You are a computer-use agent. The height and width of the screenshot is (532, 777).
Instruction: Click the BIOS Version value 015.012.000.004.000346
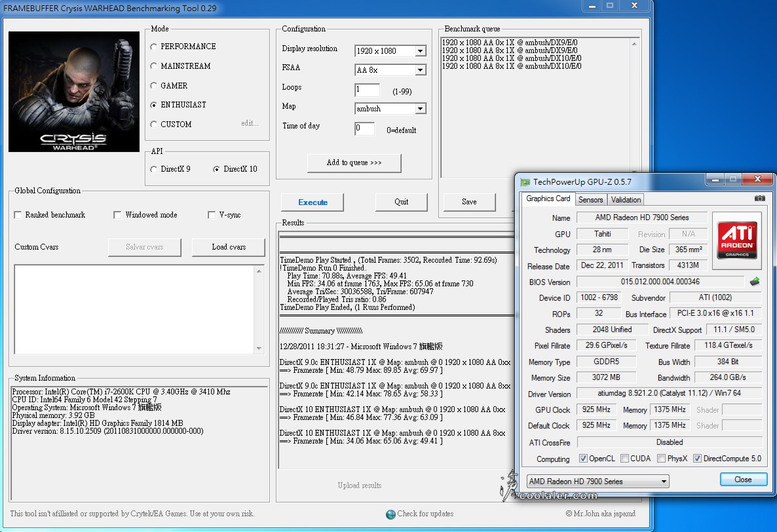[660, 282]
